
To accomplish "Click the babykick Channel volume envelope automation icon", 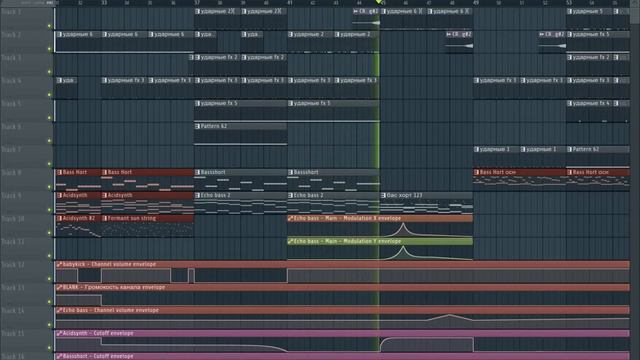I will (x=59, y=264).
